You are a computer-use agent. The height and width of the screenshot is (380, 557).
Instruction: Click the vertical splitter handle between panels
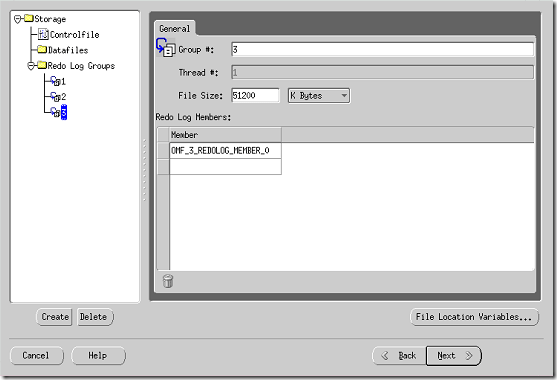[144, 170]
